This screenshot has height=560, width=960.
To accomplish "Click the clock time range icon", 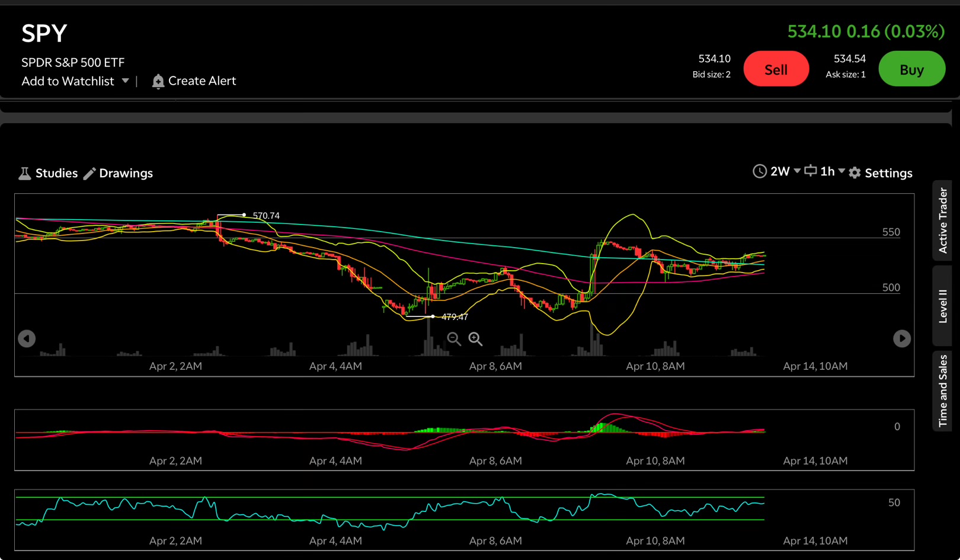I will 759,171.
